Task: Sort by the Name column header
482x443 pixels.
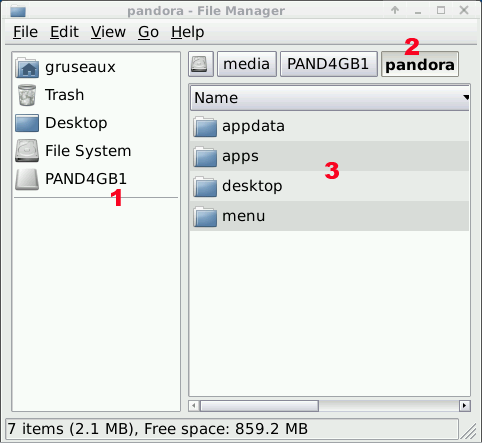Action: tap(329, 98)
